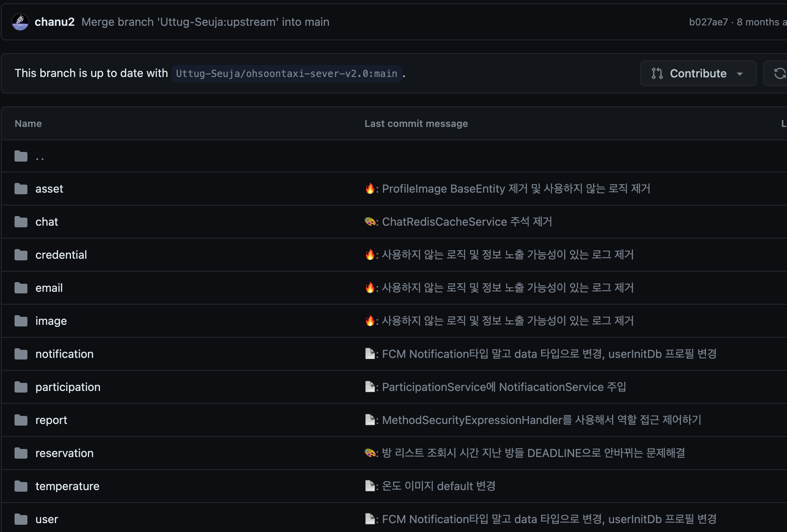Screen dimensions: 787x532
Task: Open the chanu2 author profile link
Action: pyautogui.click(x=54, y=22)
